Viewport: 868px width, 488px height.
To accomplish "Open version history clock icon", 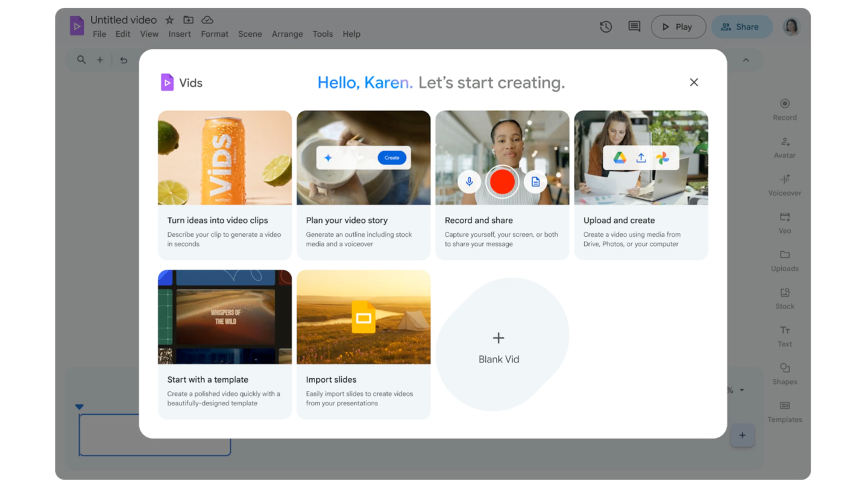I will click(x=606, y=27).
